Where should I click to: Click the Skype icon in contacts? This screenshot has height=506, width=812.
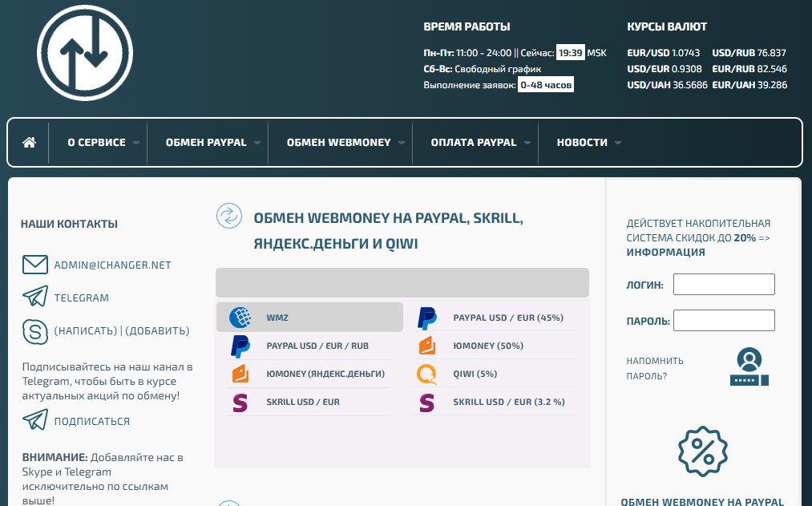tap(35, 330)
